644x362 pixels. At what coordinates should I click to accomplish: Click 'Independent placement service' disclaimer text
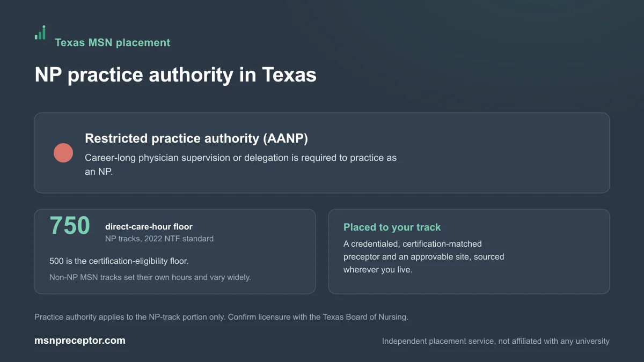(496, 341)
